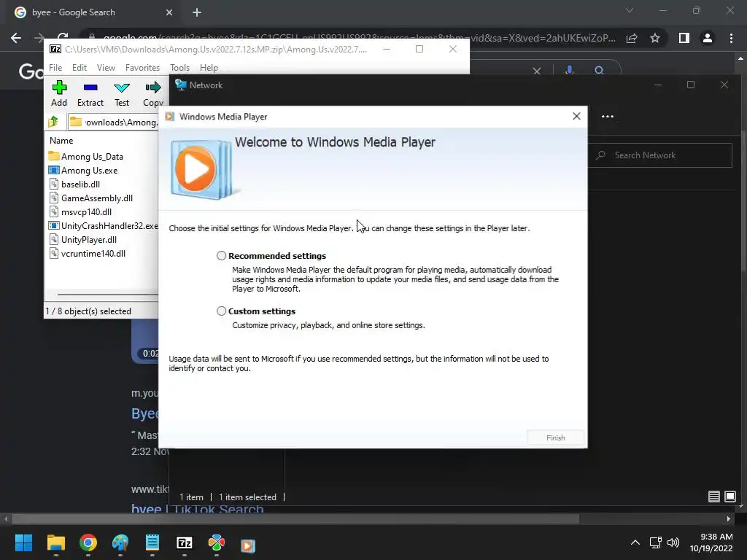The width and height of the screenshot is (747, 560).
Task: Open a new Chrome tab with plus button
Action: [x=197, y=12]
